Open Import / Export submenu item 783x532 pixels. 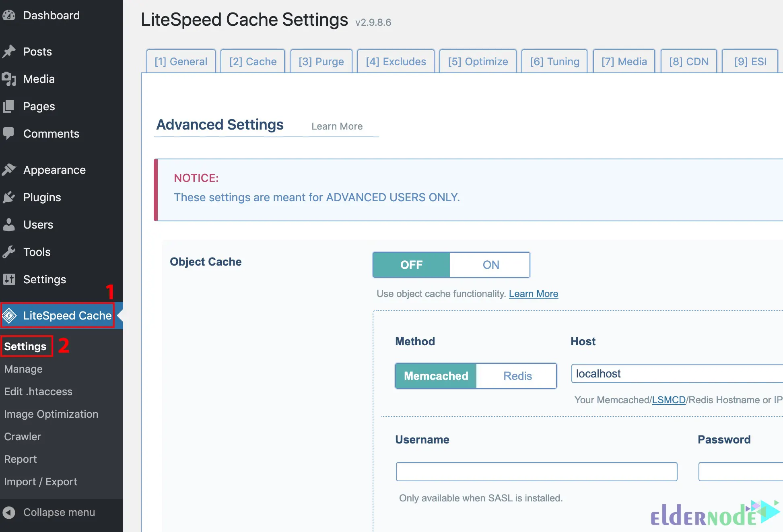click(x=41, y=482)
